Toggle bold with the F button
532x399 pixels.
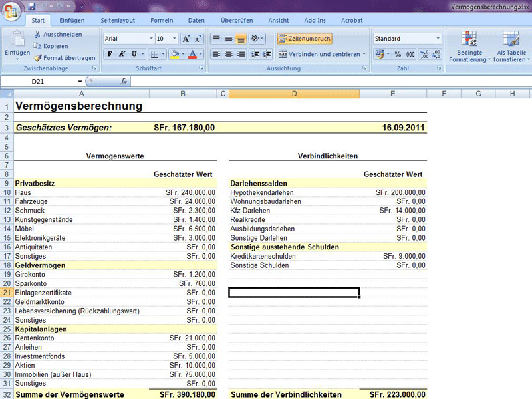click(110, 54)
